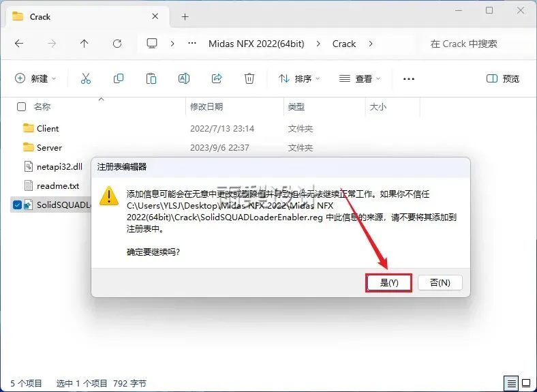Minimize the File Explorer window
This screenshot has height=392, width=537.
(x=458, y=11)
